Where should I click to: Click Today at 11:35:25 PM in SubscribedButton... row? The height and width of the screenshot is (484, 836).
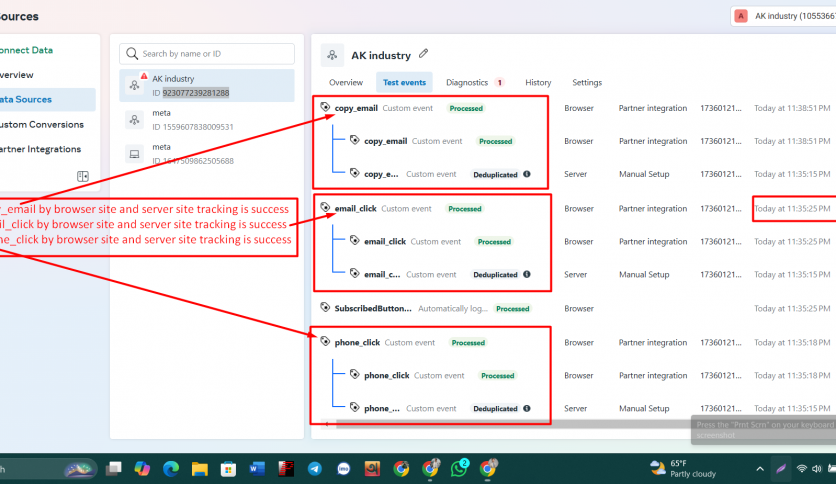792,308
